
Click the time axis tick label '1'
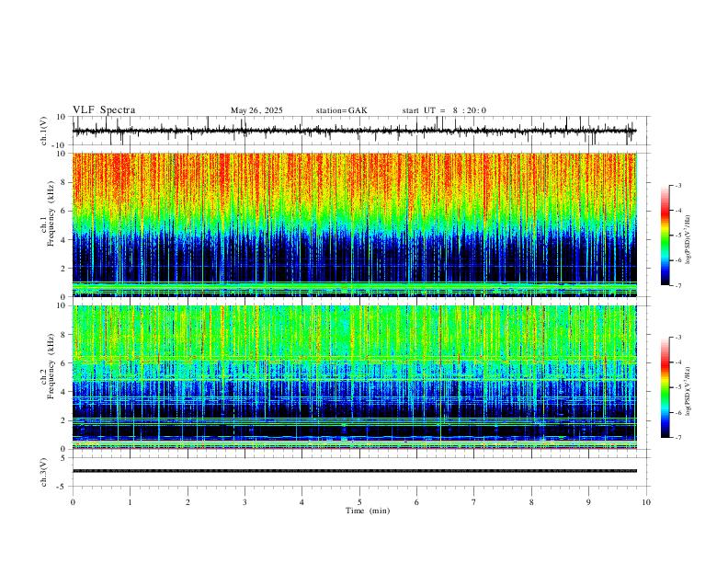[x=130, y=502]
